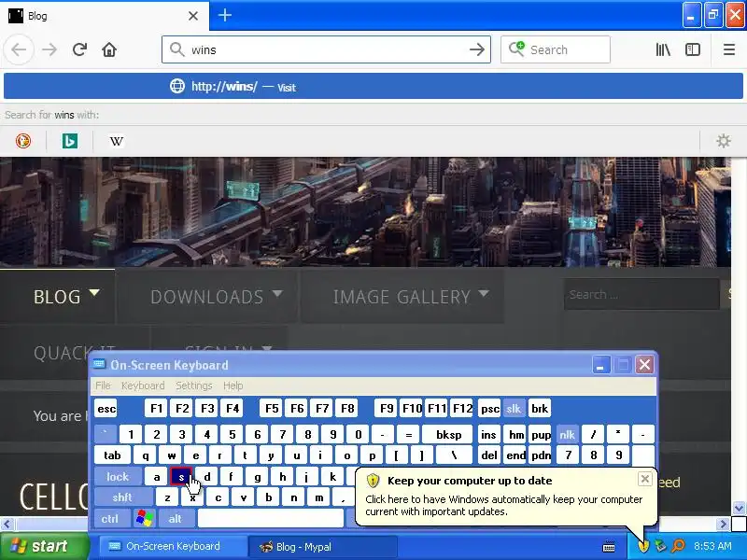Toggle the ins insert key
The height and width of the screenshot is (560, 747).
488,434
